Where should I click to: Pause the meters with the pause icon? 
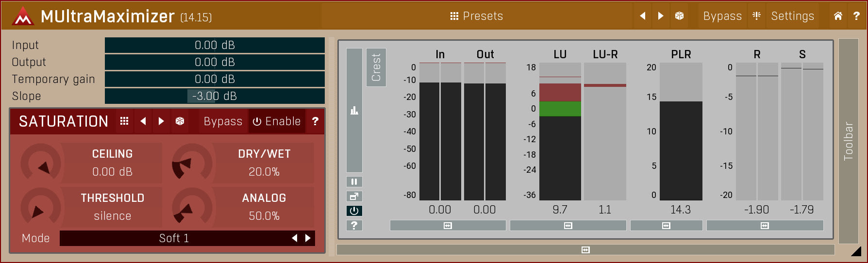pos(354,182)
